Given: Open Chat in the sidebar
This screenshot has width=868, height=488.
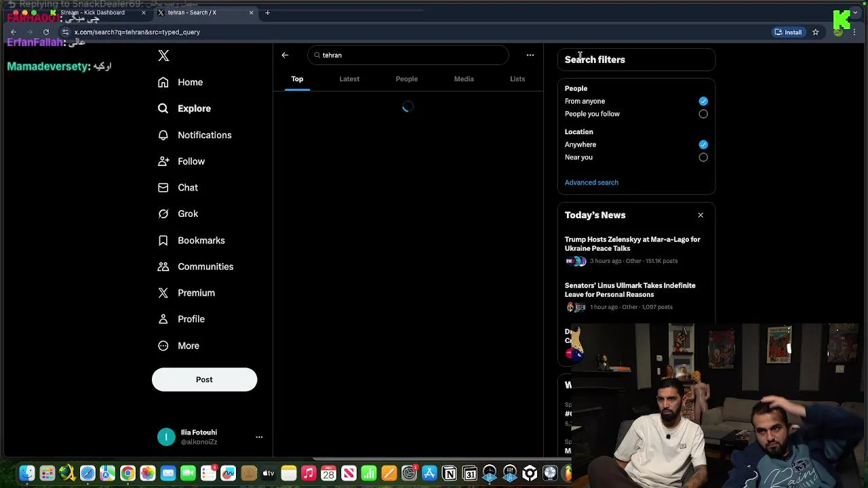Looking at the screenshot, I should click(178, 188).
